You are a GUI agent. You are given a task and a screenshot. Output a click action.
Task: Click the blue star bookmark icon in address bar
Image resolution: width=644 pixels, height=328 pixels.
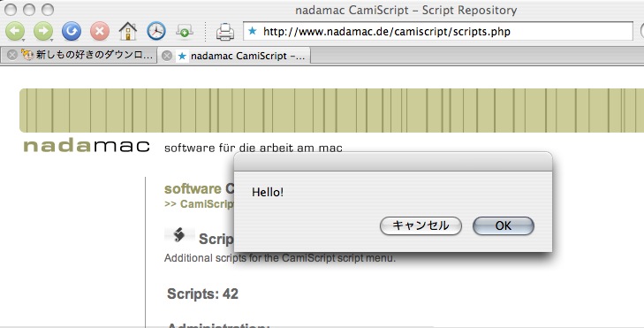pyautogui.click(x=253, y=31)
